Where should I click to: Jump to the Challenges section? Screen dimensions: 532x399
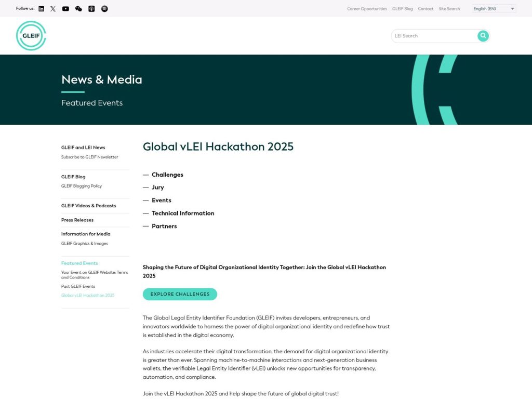pos(168,175)
